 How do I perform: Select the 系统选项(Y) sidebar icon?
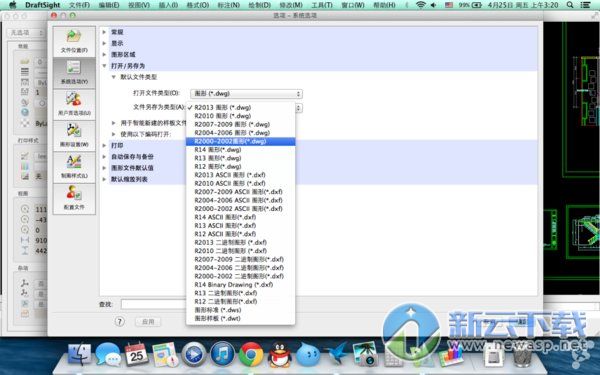click(74, 73)
